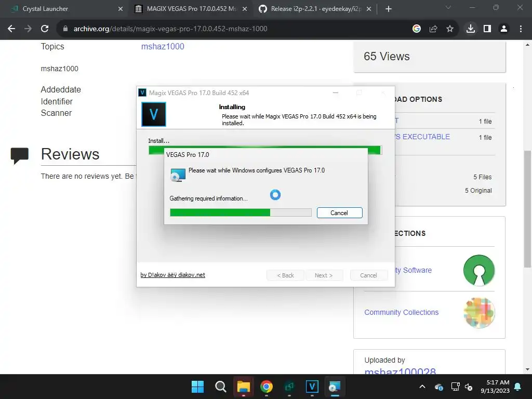Click the 65 Views text
This screenshot has width=532, height=399.
tap(387, 56)
